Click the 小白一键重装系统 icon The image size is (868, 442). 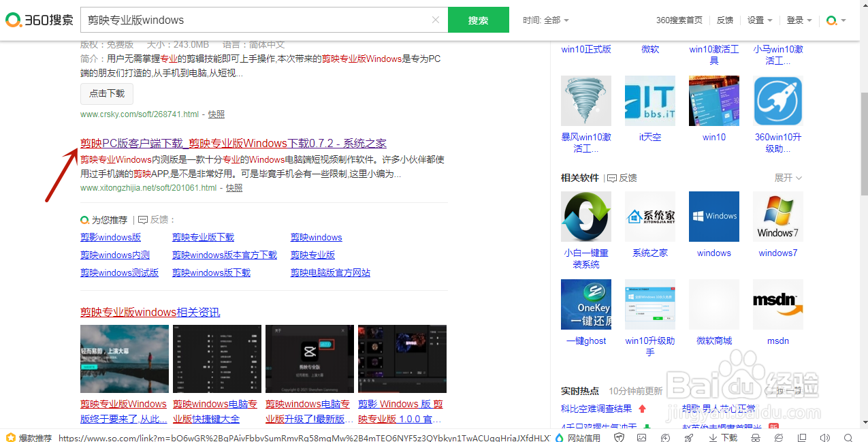tap(586, 217)
